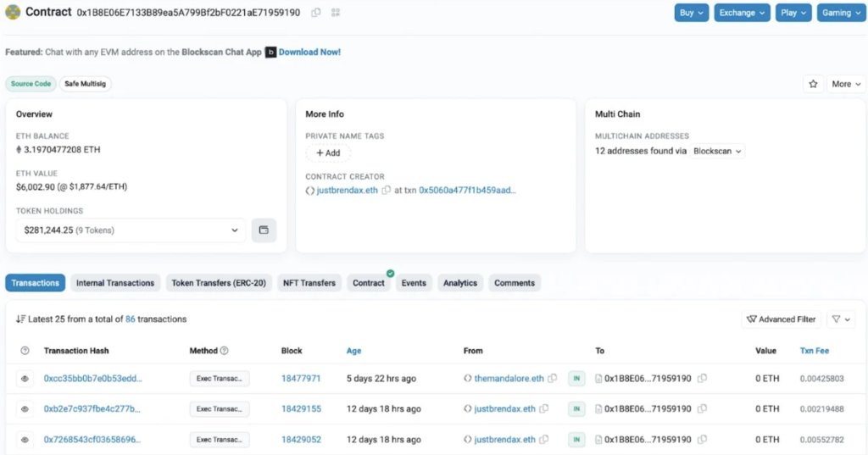The image size is (868, 455).
Task: Toggle Txn Fee column display
Action: click(x=815, y=351)
